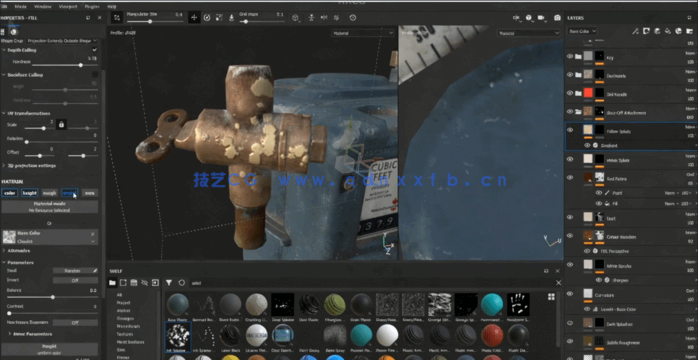Viewport: 698px width, 360px height.
Task: Toggle the color material channel button
Action: [9, 193]
